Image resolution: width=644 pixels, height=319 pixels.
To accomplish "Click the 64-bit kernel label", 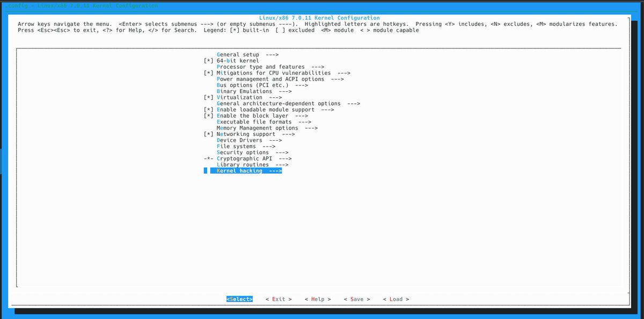I will 238,61.
